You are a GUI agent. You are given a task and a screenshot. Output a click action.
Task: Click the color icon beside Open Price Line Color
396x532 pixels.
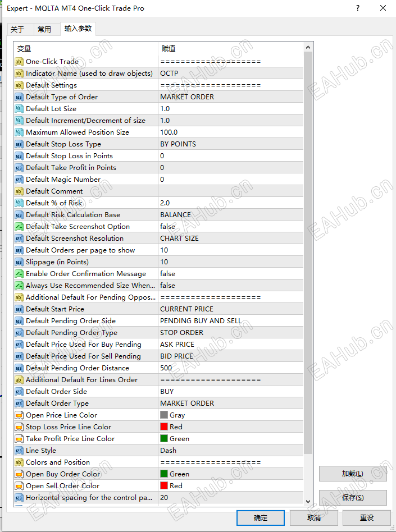(19, 415)
